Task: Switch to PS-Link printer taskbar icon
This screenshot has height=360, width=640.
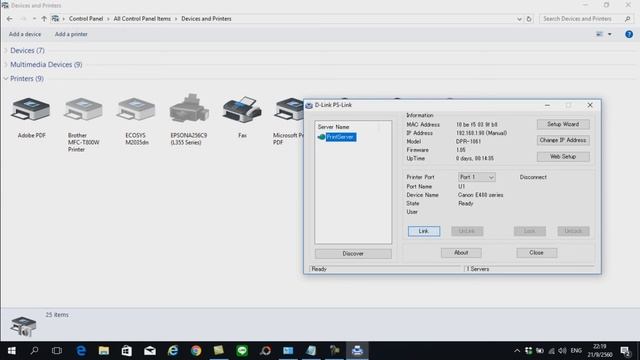Action: [357, 351]
